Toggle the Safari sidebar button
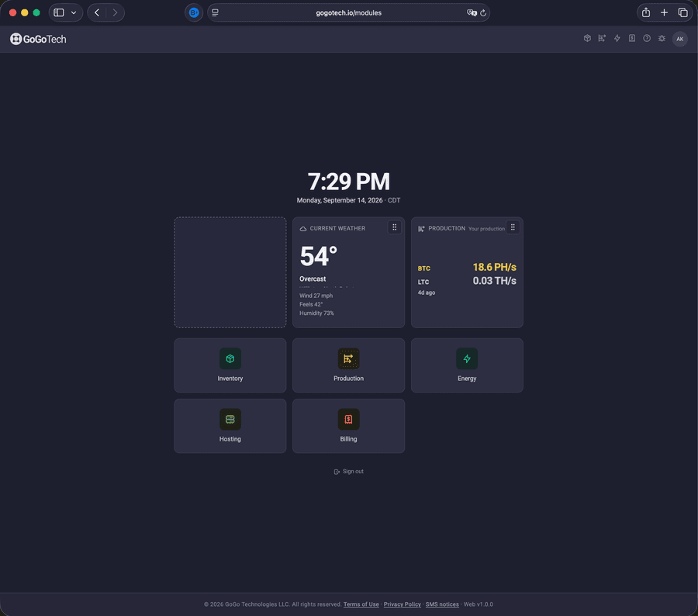698x616 pixels. coord(59,12)
